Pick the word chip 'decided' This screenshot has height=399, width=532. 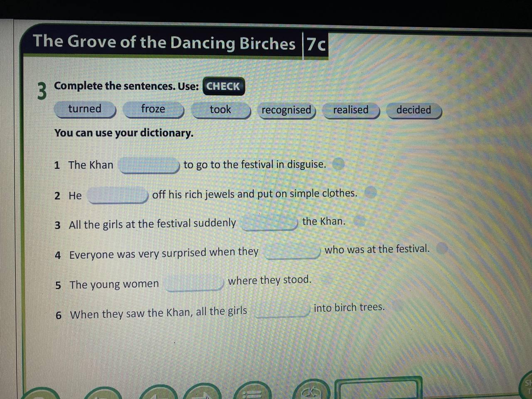(x=414, y=111)
